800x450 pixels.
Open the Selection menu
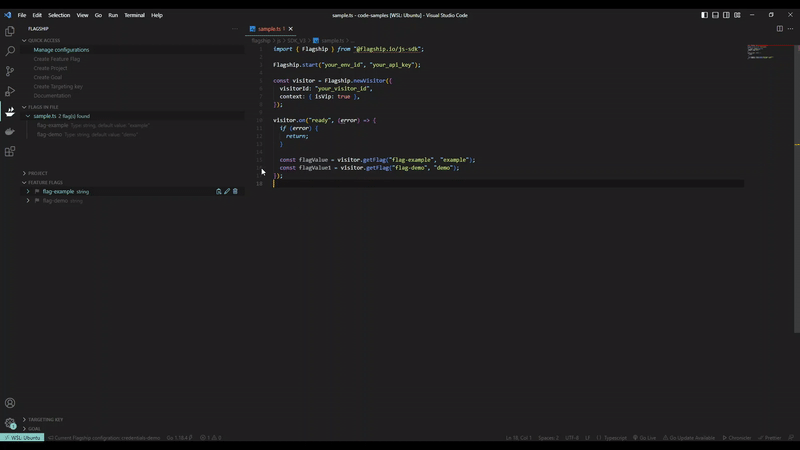[x=59, y=15]
